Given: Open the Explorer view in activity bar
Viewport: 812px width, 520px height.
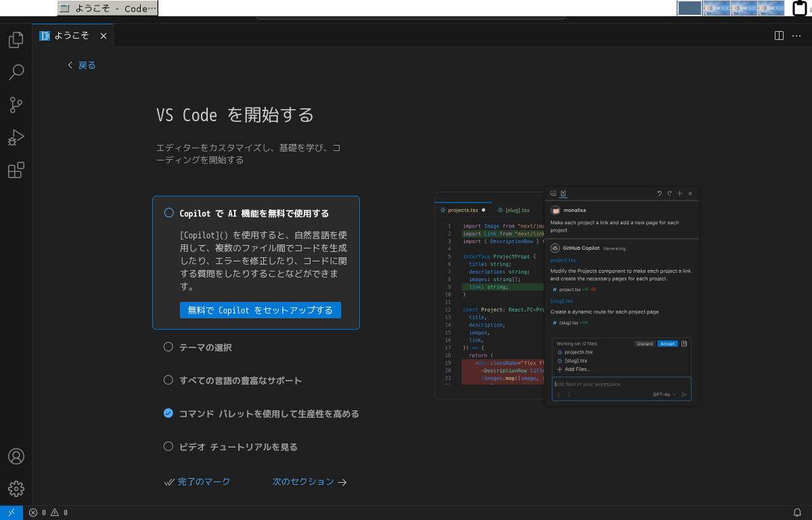Looking at the screenshot, I should click(x=16, y=40).
